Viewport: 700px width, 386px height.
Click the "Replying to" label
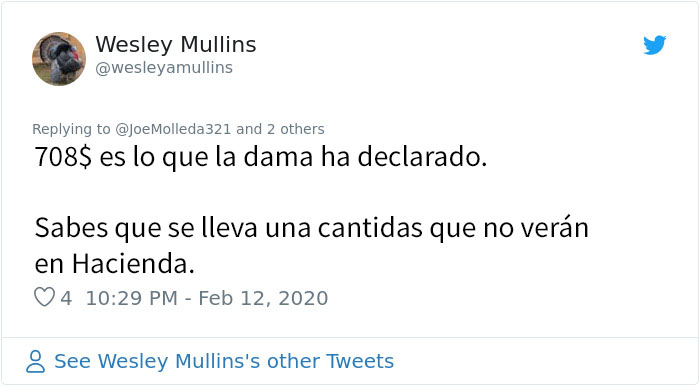coord(71,129)
